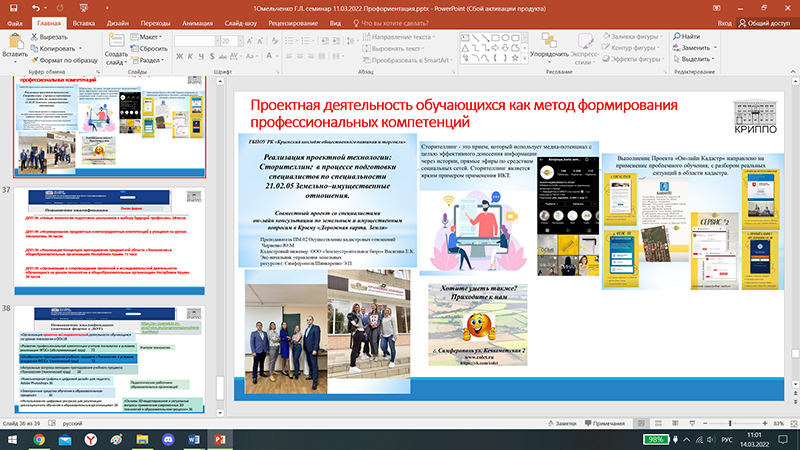Viewport: 800px width, 450px height.
Task: Click the Найти find button
Action: click(687, 37)
